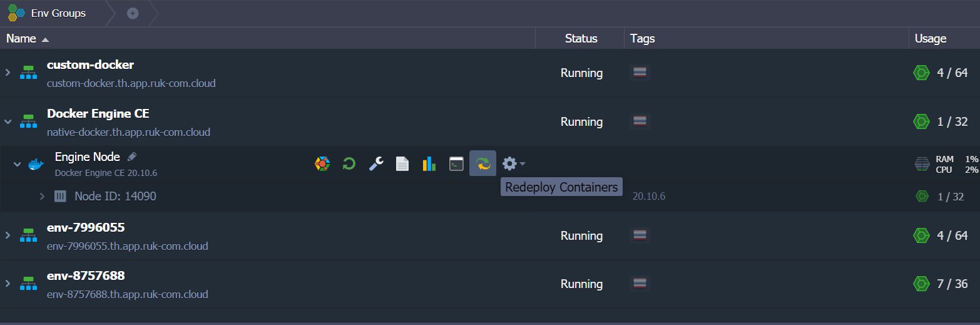980x325 pixels.
Task: Click the env-8757688 topology icon
Action: tap(28, 284)
